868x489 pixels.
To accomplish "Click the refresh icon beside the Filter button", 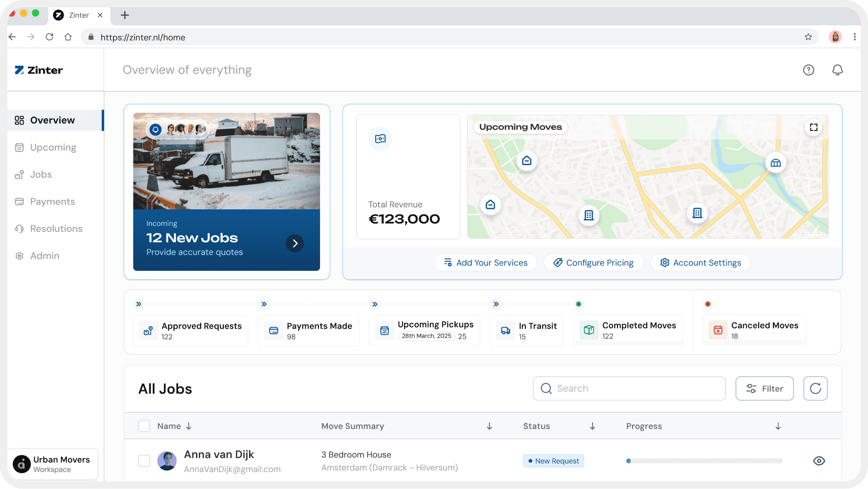I will coord(815,388).
